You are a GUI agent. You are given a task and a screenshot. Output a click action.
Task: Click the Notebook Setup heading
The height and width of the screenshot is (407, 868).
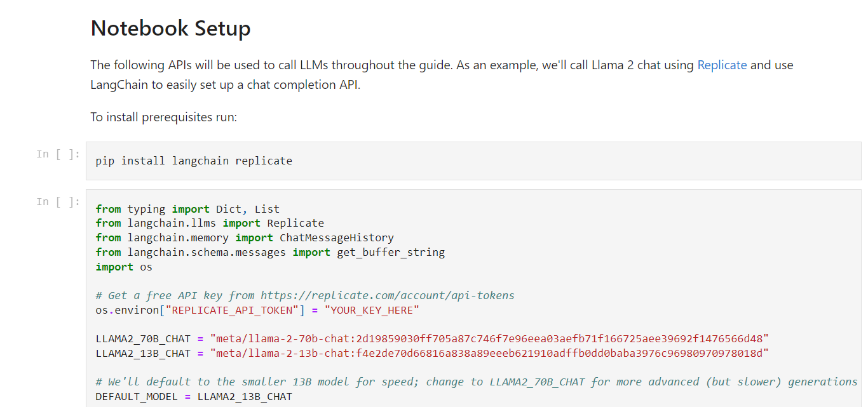[x=170, y=29]
